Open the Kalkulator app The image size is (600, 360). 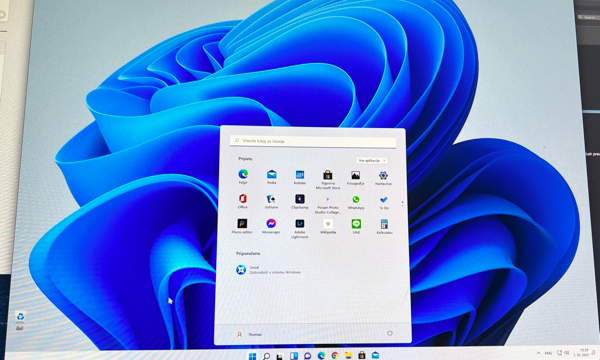[x=384, y=226]
